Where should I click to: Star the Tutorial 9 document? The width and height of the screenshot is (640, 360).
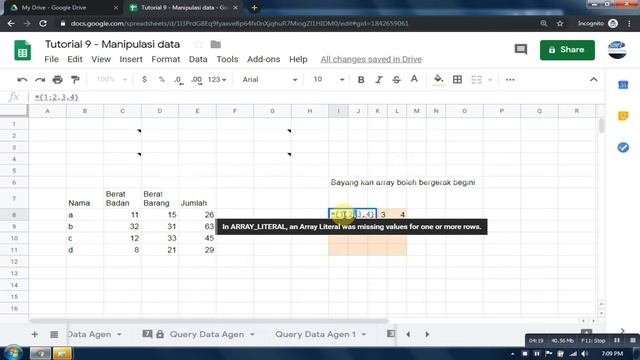(198, 44)
